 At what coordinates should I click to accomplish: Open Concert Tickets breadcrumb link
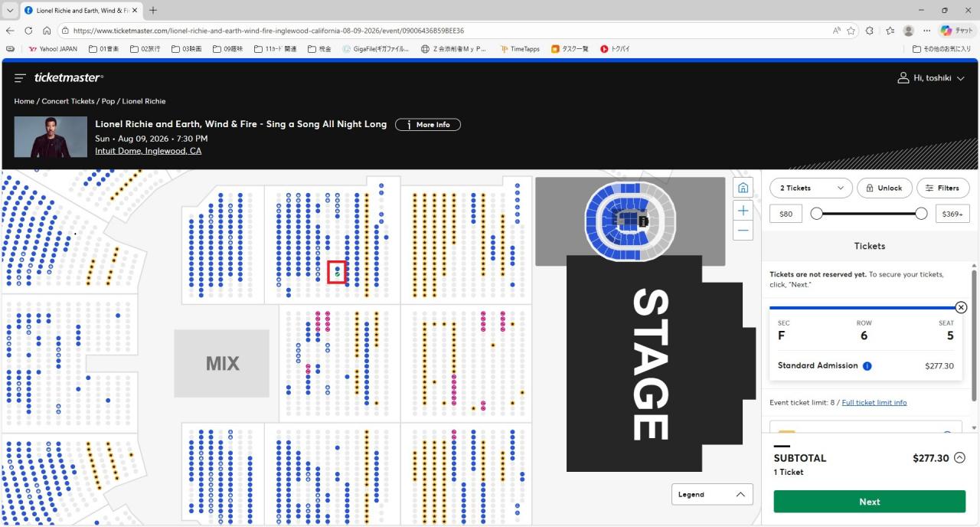[x=68, y=101]
